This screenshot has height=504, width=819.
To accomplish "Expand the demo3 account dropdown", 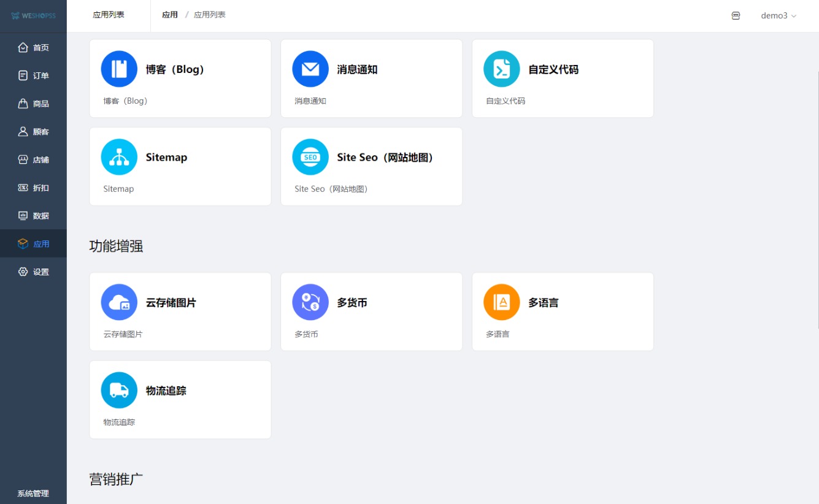I will pyautogui.click(x=778, y=16).
